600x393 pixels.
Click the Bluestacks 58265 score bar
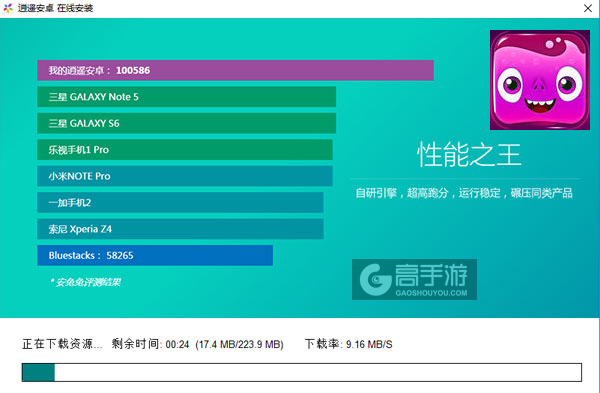tap(155, 255)
